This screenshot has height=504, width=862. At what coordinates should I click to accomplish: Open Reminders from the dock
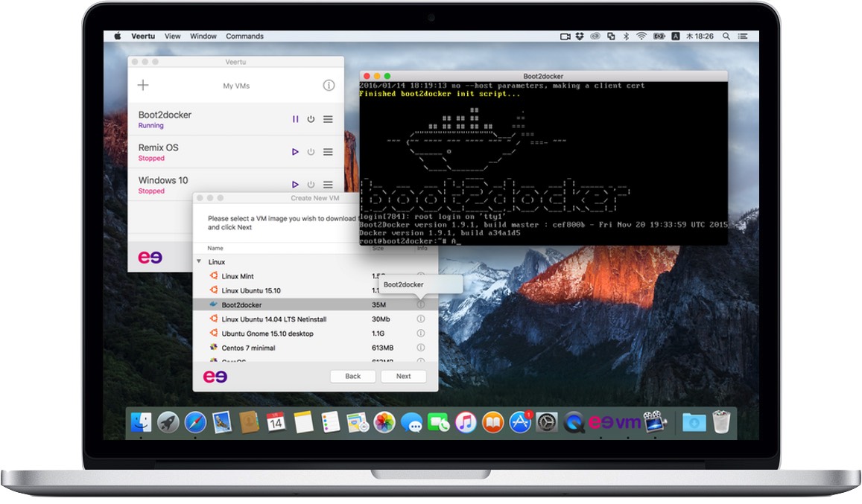330,423
